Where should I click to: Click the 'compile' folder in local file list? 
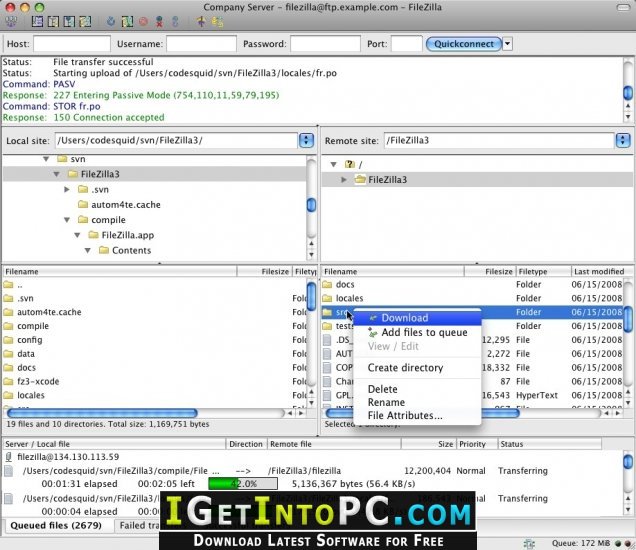tap(33, 326)
